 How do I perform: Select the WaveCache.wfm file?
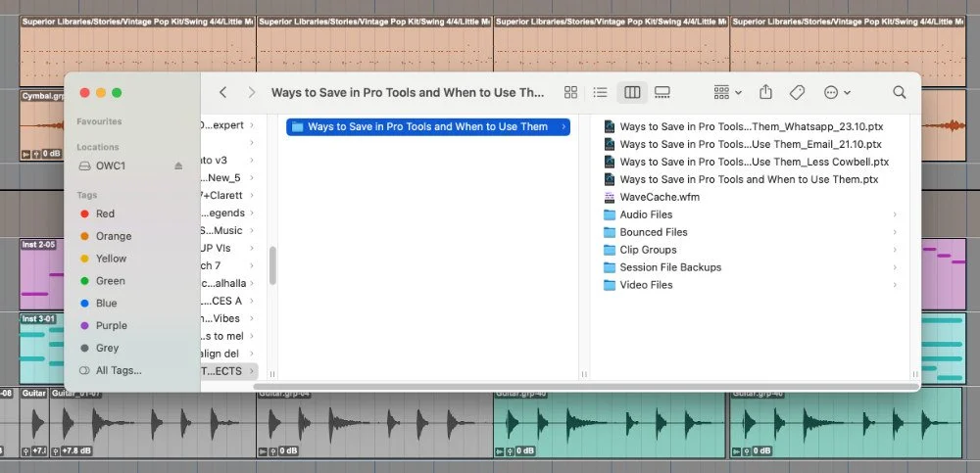point(660,197)
